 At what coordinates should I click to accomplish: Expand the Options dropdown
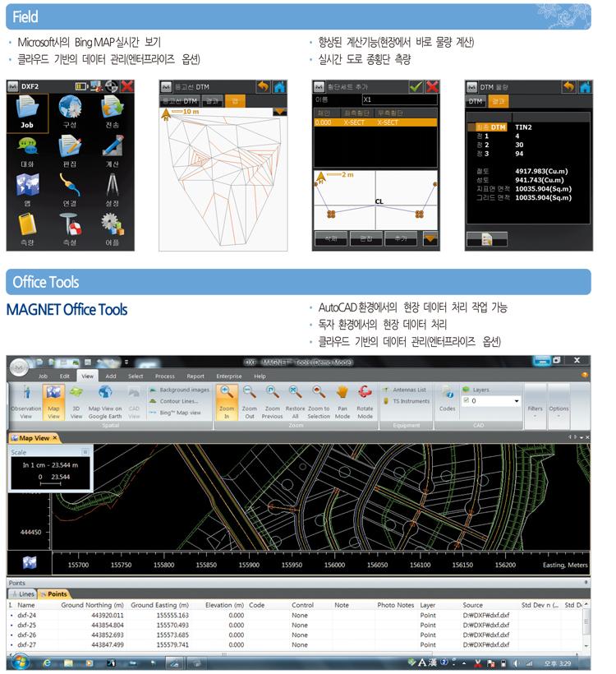click(559, 404)
